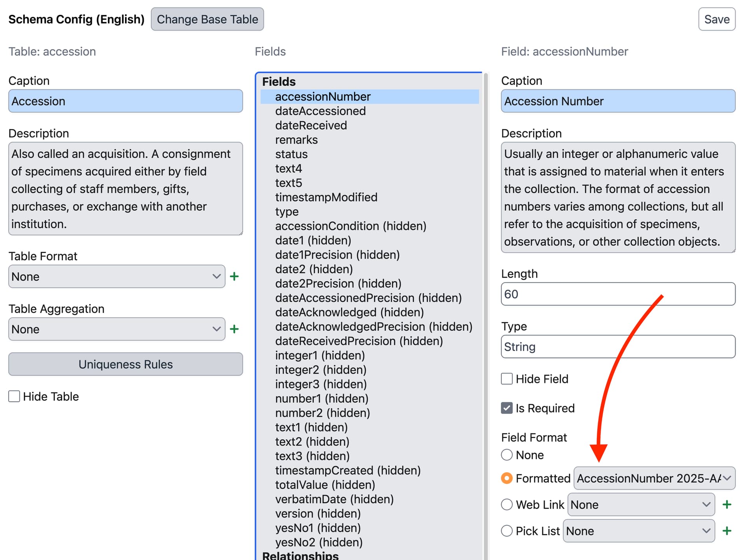Click the Change Base Table button

[x=207, y=19]
